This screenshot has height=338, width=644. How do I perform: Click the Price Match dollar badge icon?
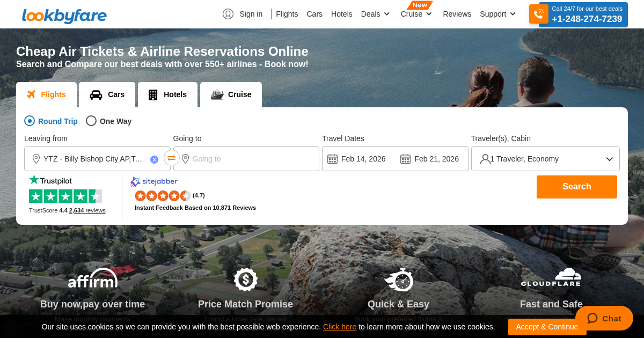click(x=246, y=280)
